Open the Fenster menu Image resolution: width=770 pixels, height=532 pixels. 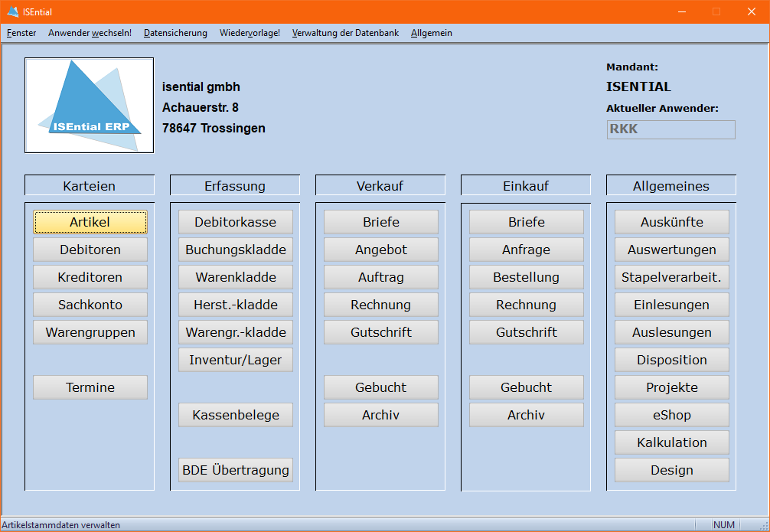(x=21, y=33)
